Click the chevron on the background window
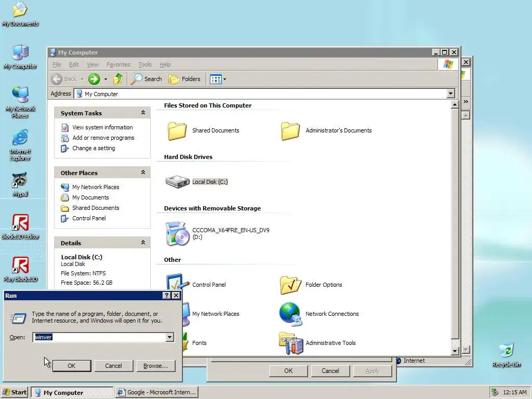 466,101
